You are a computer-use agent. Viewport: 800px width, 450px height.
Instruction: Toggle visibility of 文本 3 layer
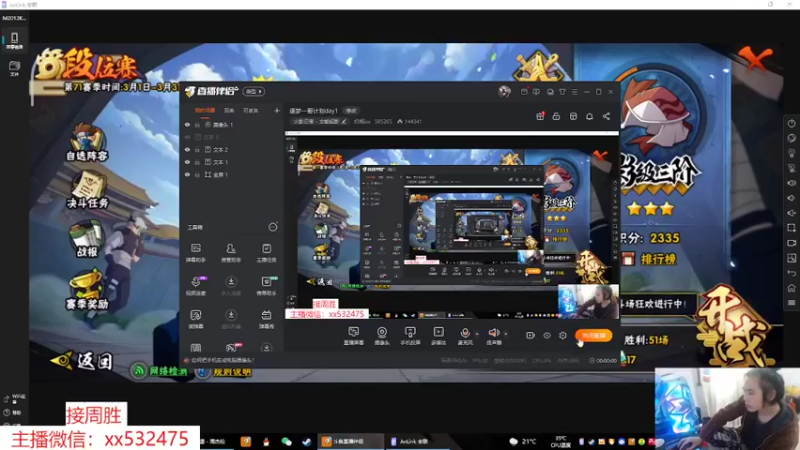pos(187,137)
